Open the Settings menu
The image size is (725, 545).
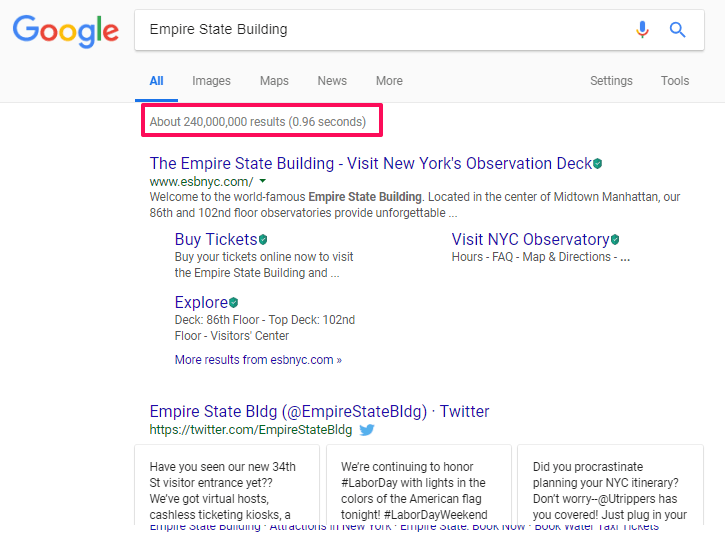(611, 81)
